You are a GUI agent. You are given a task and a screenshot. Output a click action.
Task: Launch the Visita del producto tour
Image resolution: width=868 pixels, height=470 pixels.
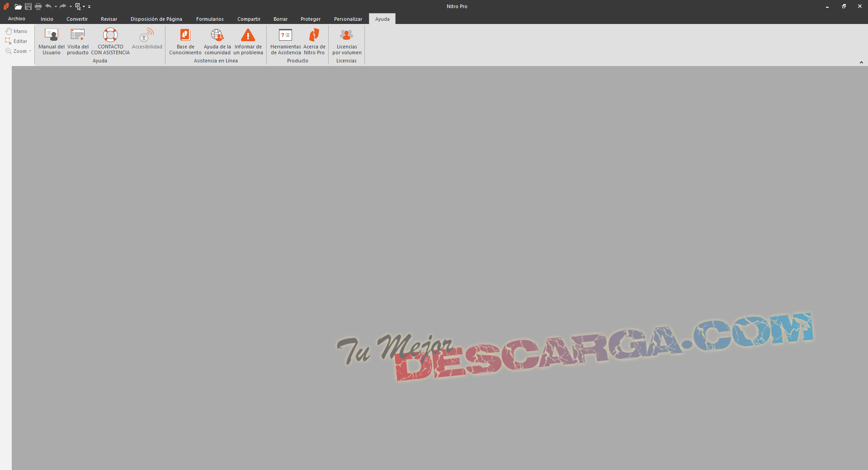coord(78,42)
